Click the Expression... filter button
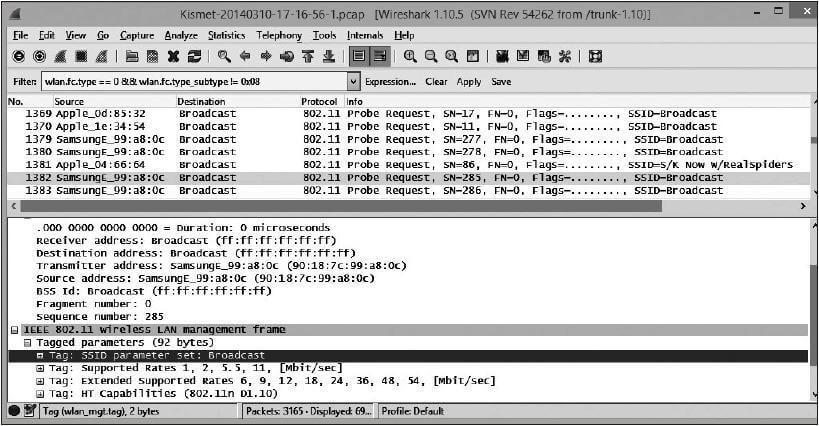This screenshot has height=426, width=819. coord(390,82)
